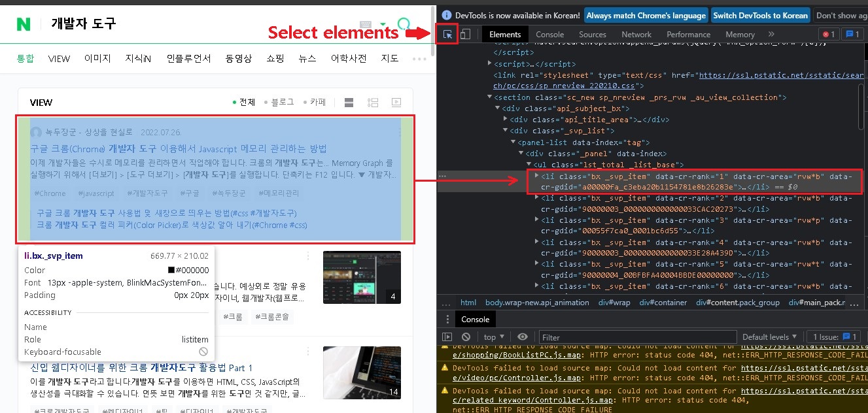Create live expression with eye icon
Image resolution: width=868 pixels, height=413 pixels.
pyautogui.click(x=522, y=337)
